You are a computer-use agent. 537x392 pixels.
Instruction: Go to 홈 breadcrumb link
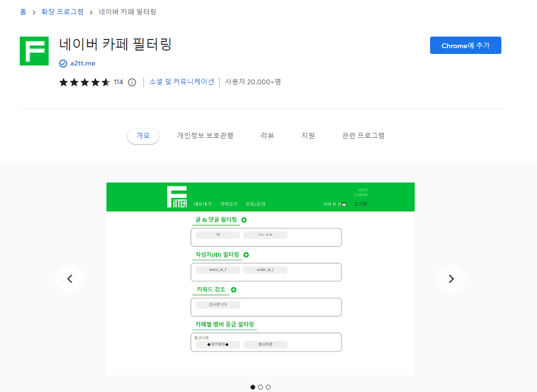pos(23,12)
